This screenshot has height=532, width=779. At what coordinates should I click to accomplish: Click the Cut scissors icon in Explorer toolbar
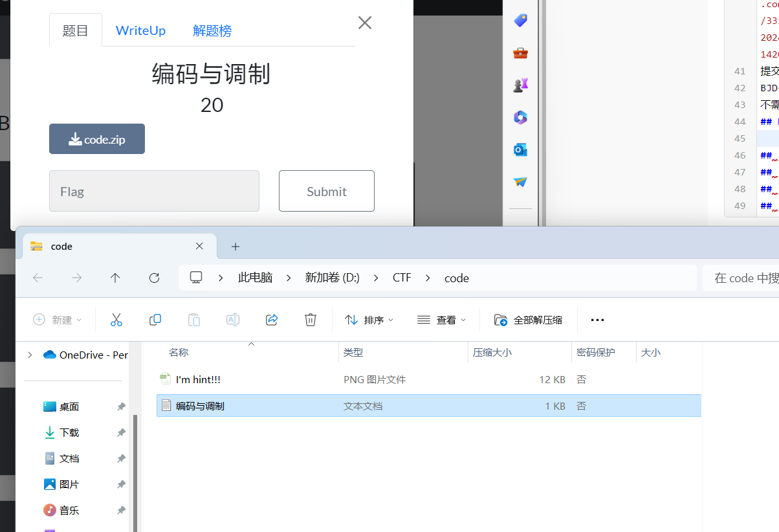(x=116, y=320)
